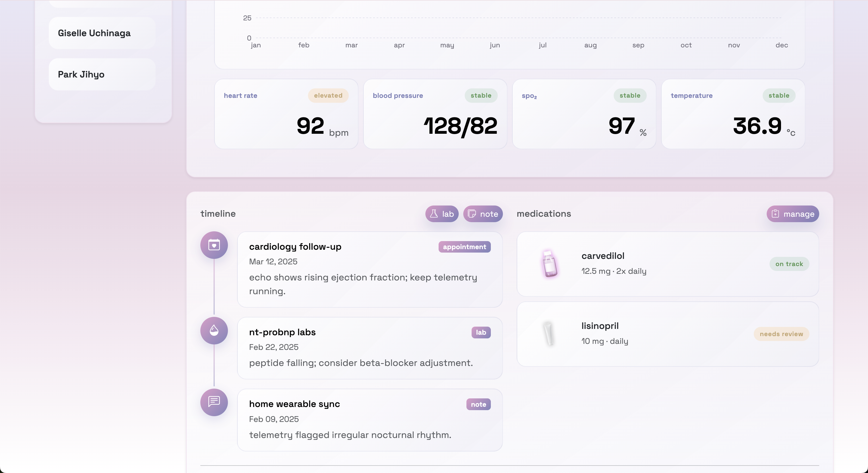Select patient Park Jihyo
This screenshot has height=473, width=868.
pos(102,74)
